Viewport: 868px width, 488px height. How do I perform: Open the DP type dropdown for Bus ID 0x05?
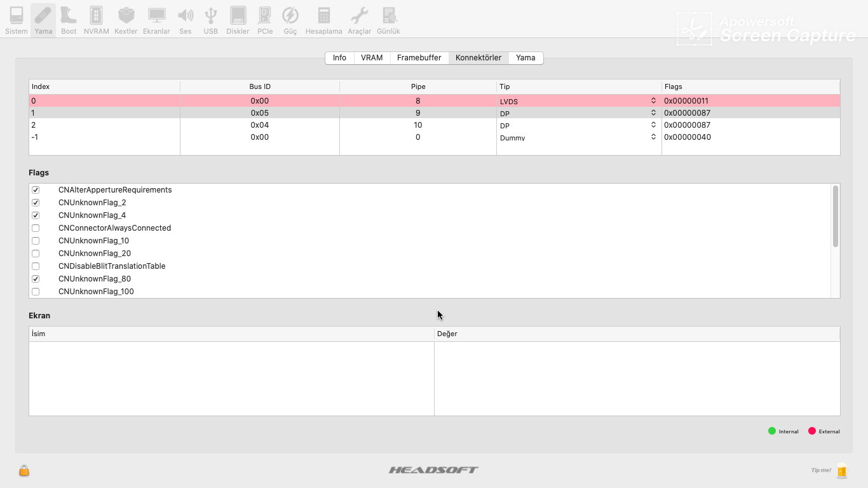[x=653, y=112]
